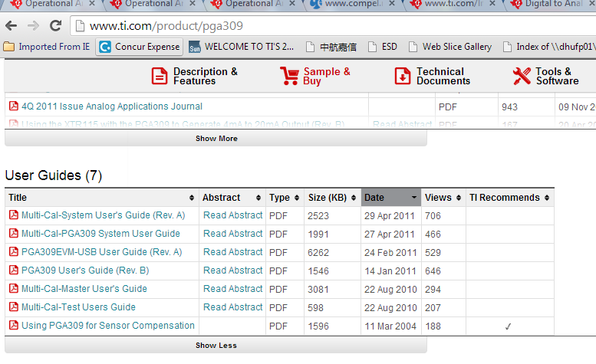
Task: Click the address bar showing www.ti.com/product/pga309
Action: pyautogui.click(x=334, y=26)
